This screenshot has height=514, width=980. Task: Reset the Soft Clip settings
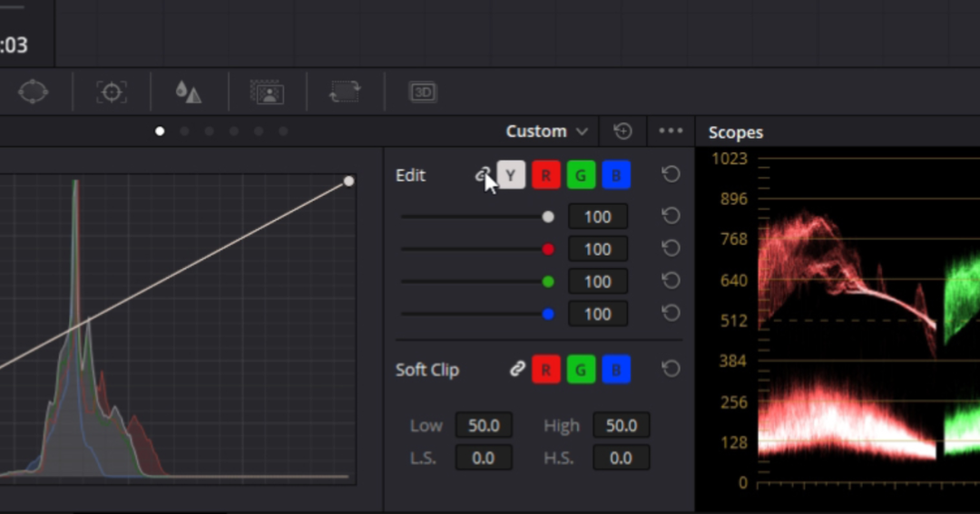(671, 369)
